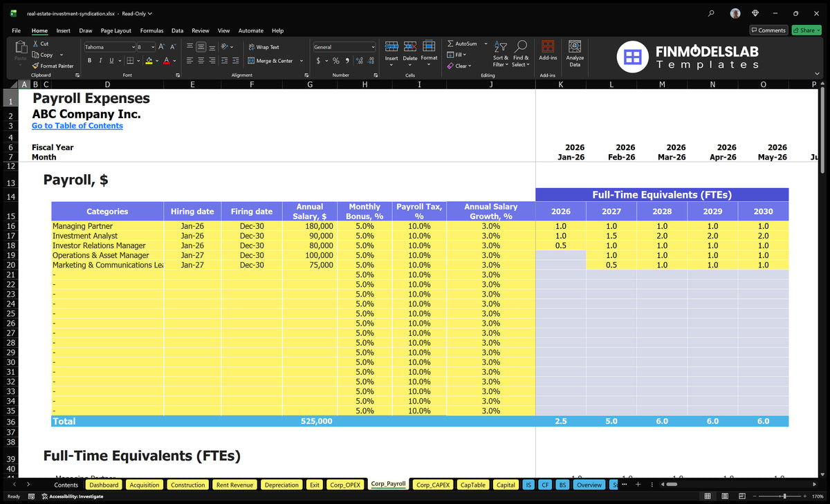
Task: Apply Percent Style format
Action: (x=336, y=61)
